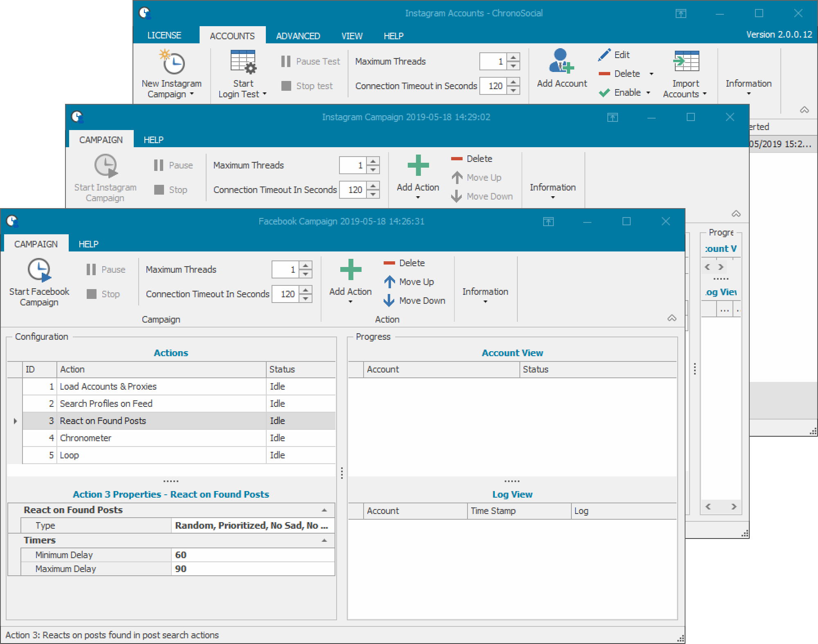This screenshot has width=818, height=644.
Task: Click the green Add Action plus icon in the Facebook Campaign ribbon
Action: [x=351, y=270]
